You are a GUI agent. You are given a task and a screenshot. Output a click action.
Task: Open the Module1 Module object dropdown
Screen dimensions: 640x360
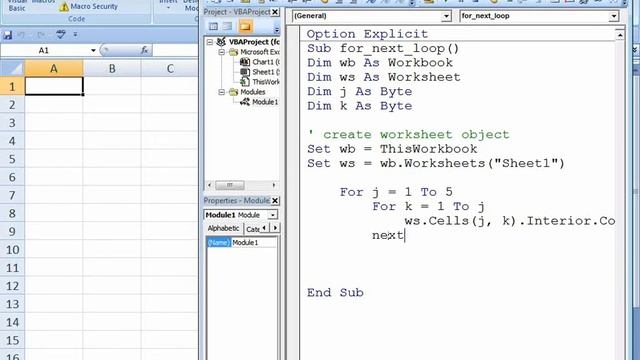(x=273, y=215)
